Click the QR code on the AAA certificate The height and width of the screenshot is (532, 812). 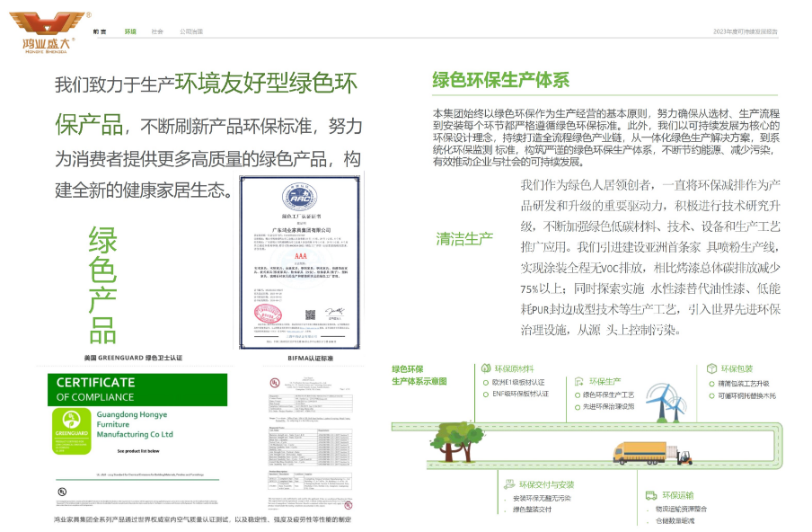click(x=310, y=315)
